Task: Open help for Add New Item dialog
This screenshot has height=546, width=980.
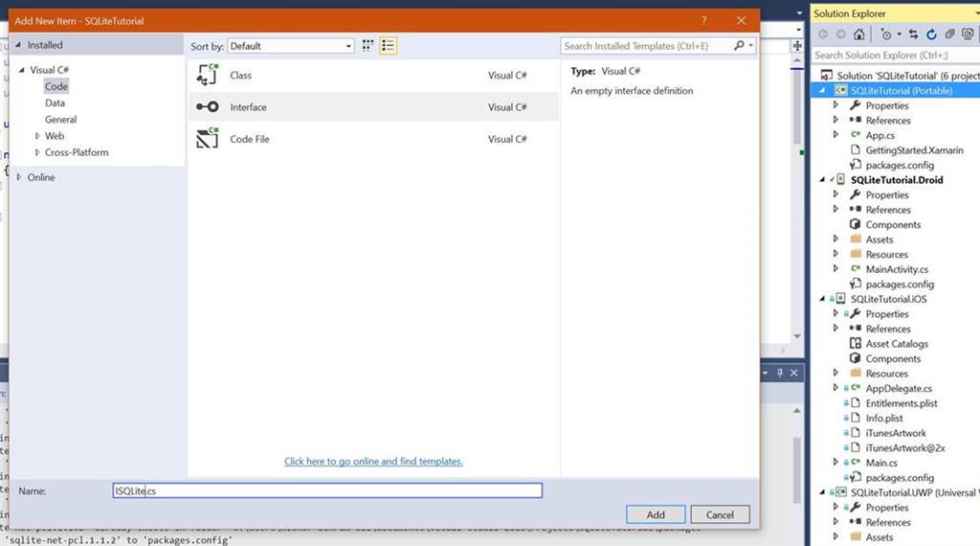Action: coord(703,21)
